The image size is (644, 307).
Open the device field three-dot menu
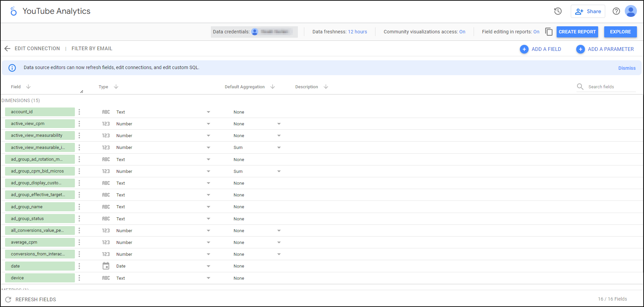(x=79, y=278)
